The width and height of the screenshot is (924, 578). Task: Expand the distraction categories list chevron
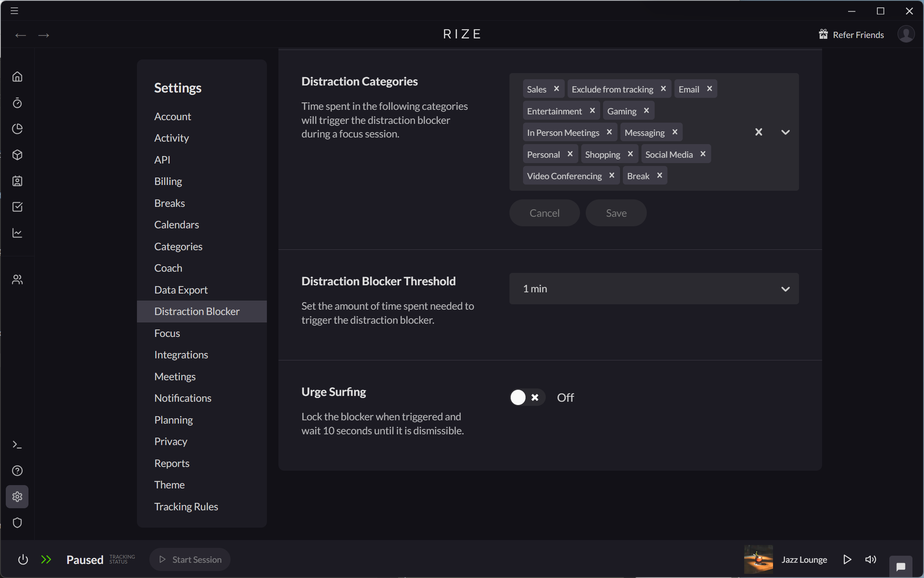[x=785, y=132]
